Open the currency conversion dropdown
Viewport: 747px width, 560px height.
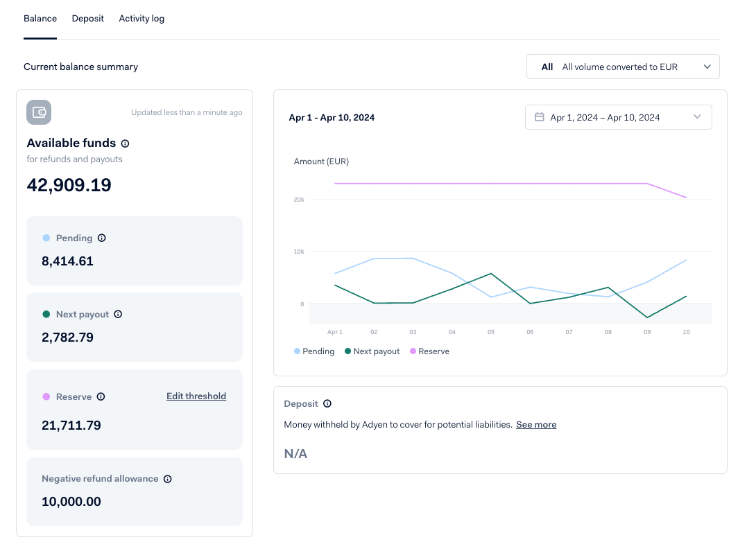[622, 67]
